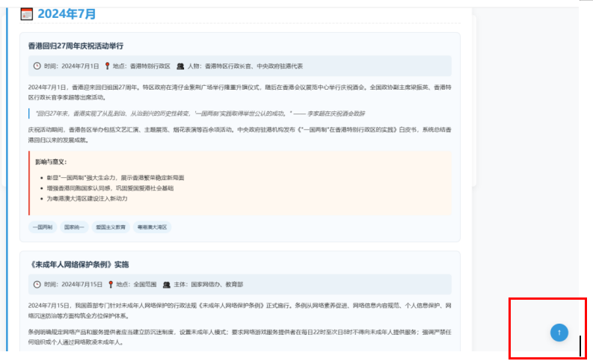Click the clock icon before 时间：2024年7月1日
Viewport: 593px width, 364px height.
[x=37, y=66]
